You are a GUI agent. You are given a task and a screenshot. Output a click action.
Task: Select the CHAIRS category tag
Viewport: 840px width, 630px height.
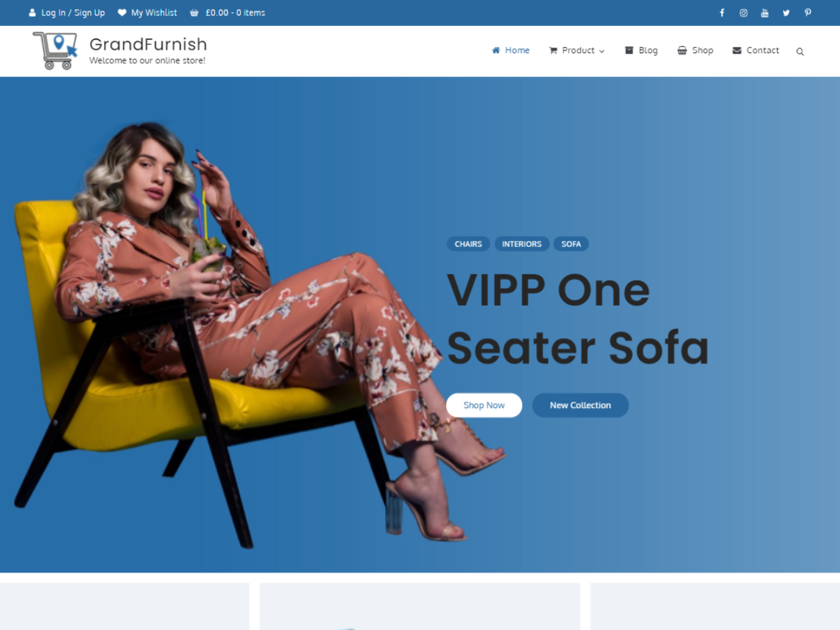tap(468, 244)
